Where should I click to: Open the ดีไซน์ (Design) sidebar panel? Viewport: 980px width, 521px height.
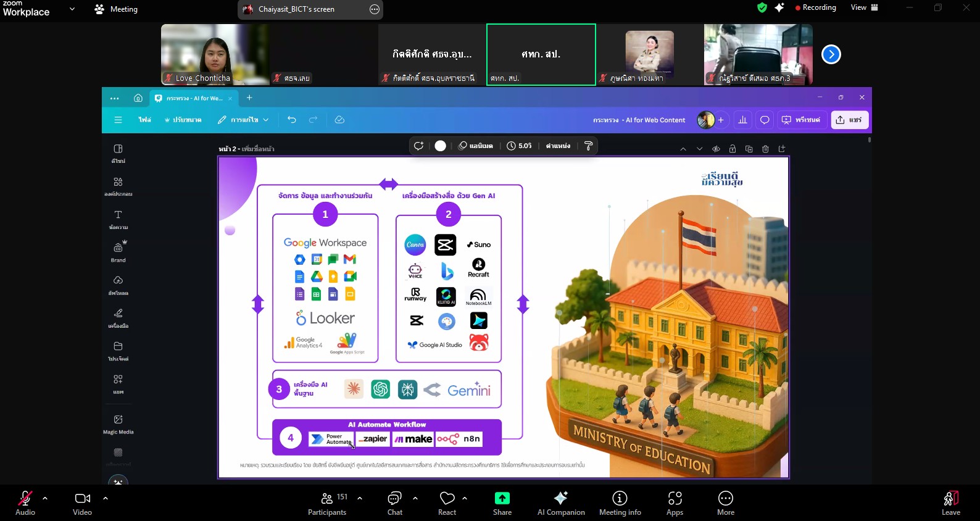click(118, 154)
